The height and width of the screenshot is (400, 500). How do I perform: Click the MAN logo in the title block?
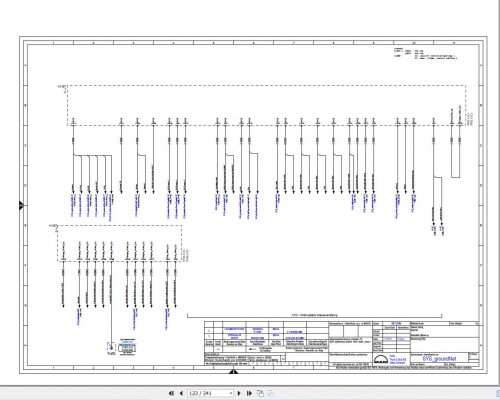pyautogui.click(x=381, y=360)
